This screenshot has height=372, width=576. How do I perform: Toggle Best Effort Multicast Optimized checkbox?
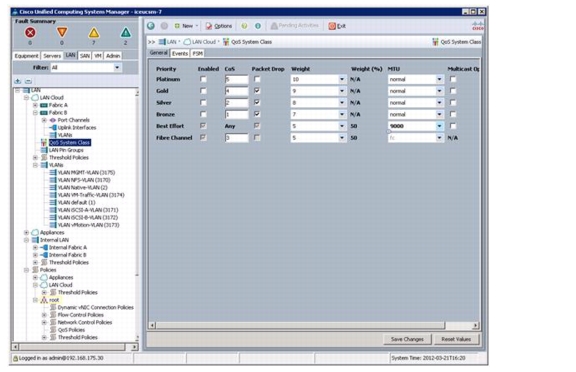453,126
